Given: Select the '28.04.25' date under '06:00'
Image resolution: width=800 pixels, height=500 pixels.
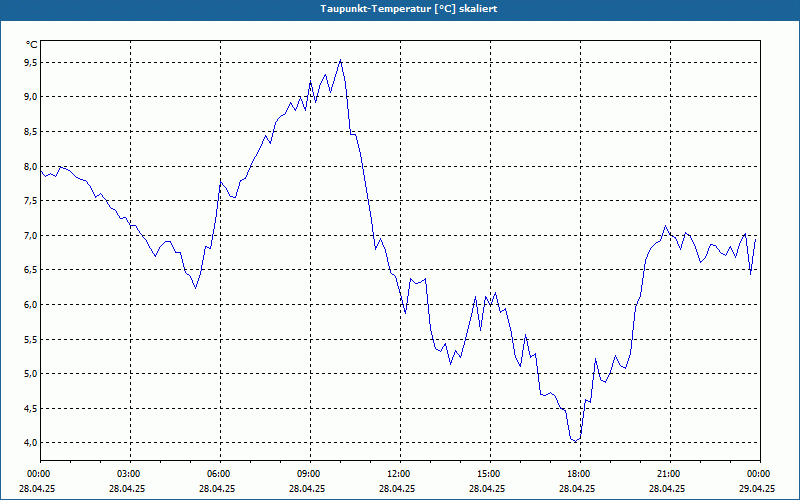Looking at the screenshot, I should (217, 488).
